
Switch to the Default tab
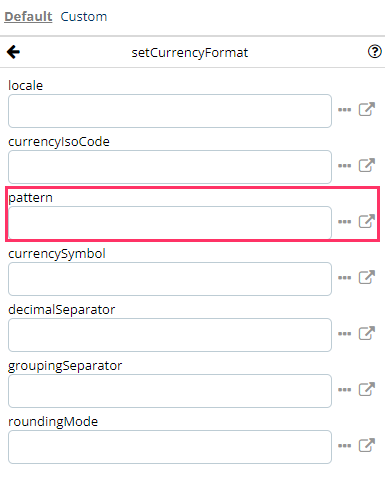click(x=28, y=17)
